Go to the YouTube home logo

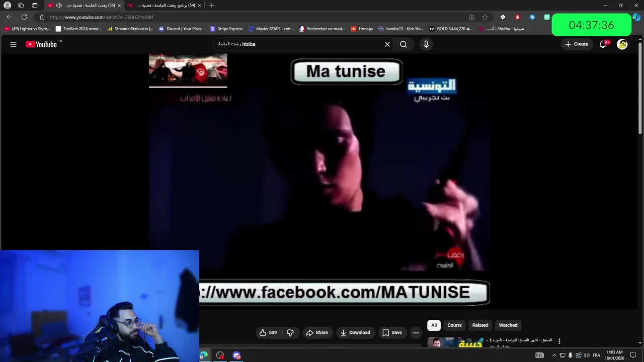(x=41, y=44)
